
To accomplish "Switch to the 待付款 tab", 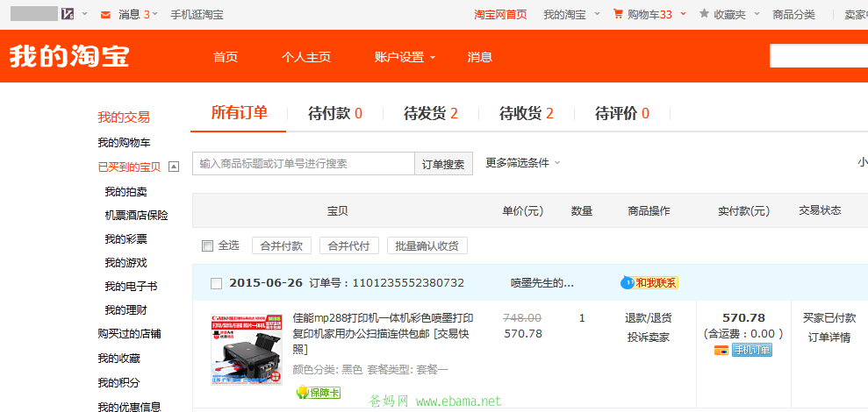I will coord(335,114).
